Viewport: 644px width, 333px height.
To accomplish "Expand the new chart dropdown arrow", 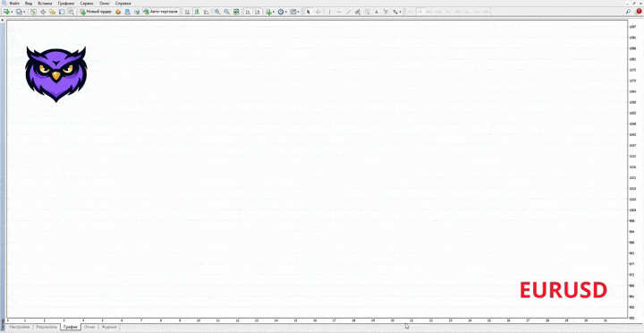I will [13, 12].
